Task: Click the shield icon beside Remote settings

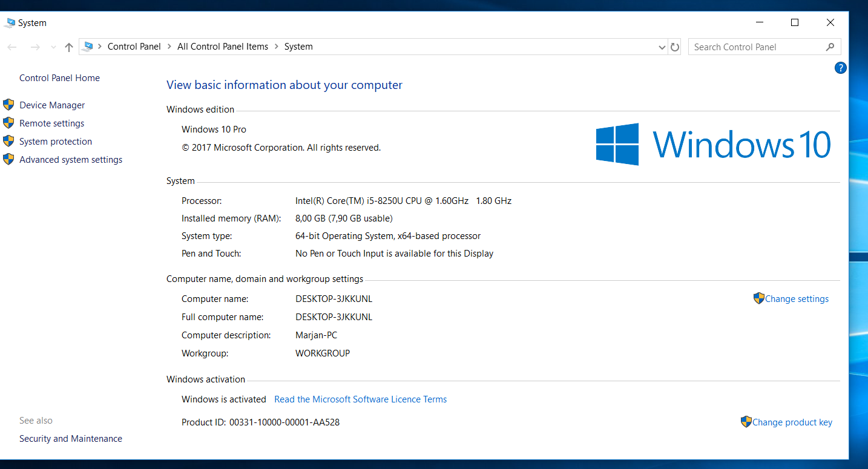Action: coord(8,123)
